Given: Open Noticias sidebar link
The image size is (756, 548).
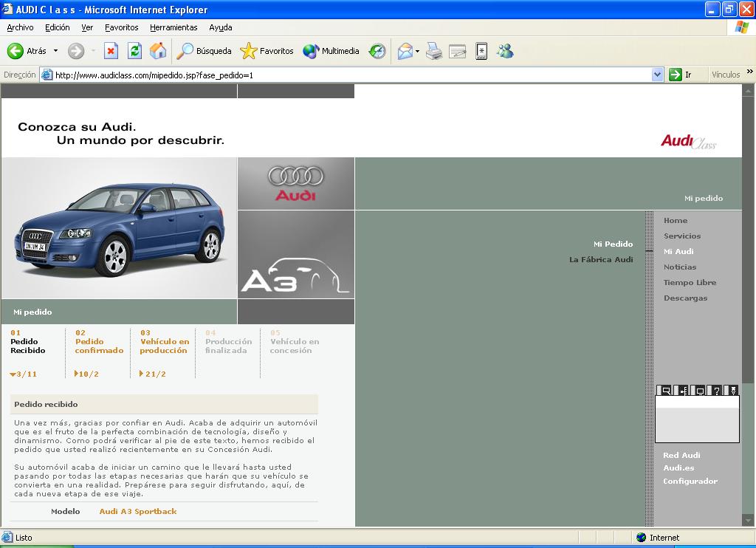Looking at the screenshot, I should (680, 267).
